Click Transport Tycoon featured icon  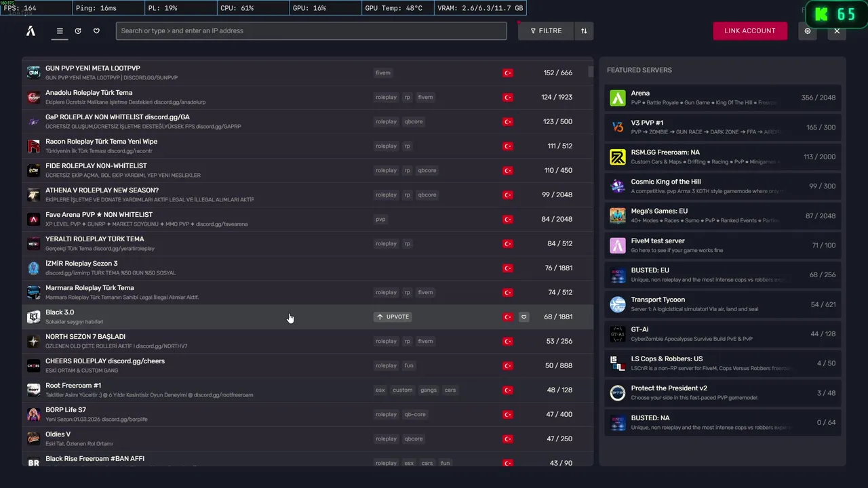[618, 304]
